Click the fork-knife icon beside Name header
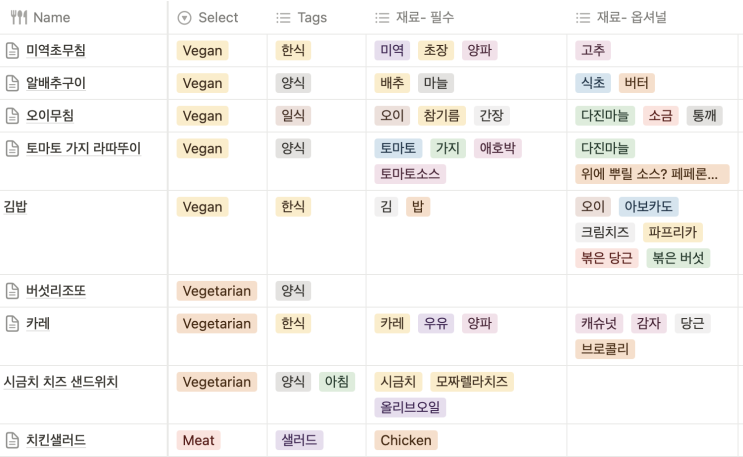Screen dimensions: 743x457 (18, 18)
